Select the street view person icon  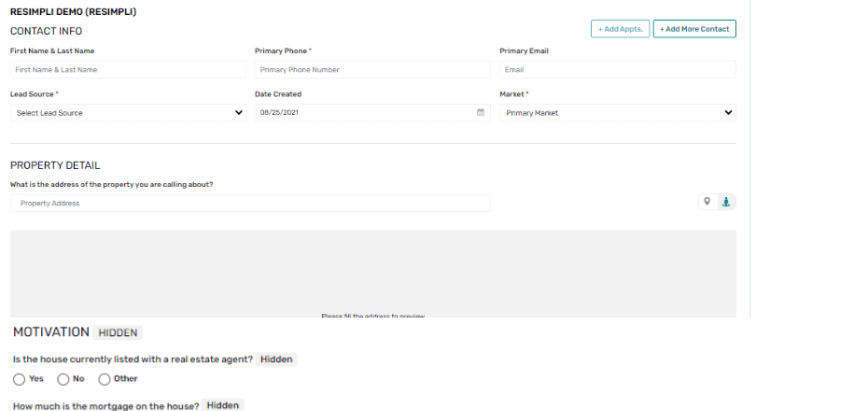click(726, 202)
